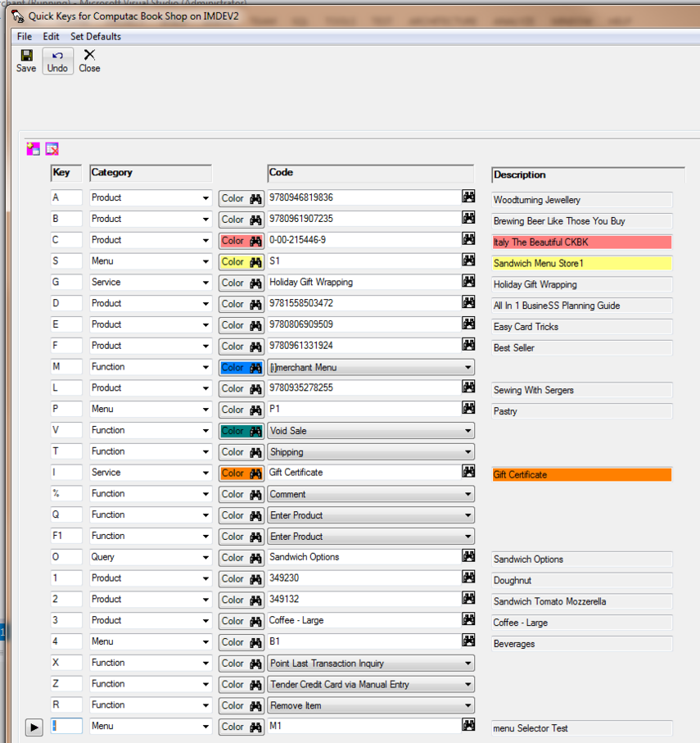700x743 pixels.
Task: Expand the Remove Item function dropdown
Action: click(467, 705)
